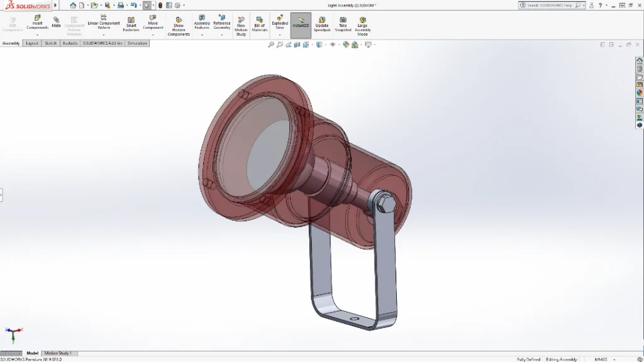The height and width of the screenshot is (362, 644).
Task: Open the Evaluate tab
Action: pos(70,43)
